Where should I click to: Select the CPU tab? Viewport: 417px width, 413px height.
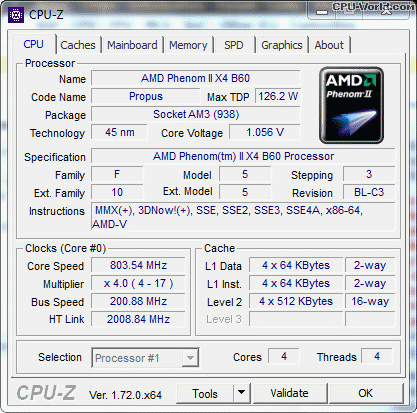click(33, 44)
